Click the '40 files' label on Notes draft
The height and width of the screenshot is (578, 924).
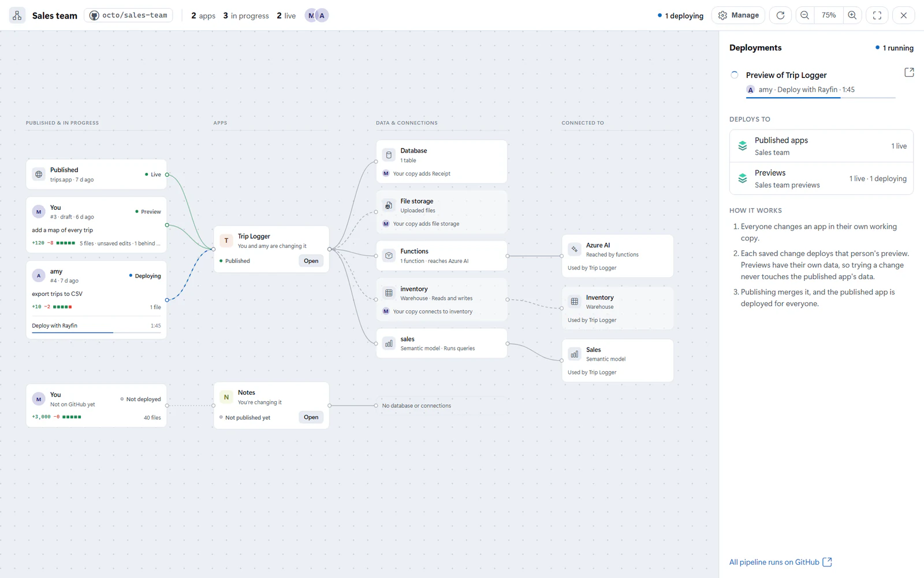coord(152,417)
